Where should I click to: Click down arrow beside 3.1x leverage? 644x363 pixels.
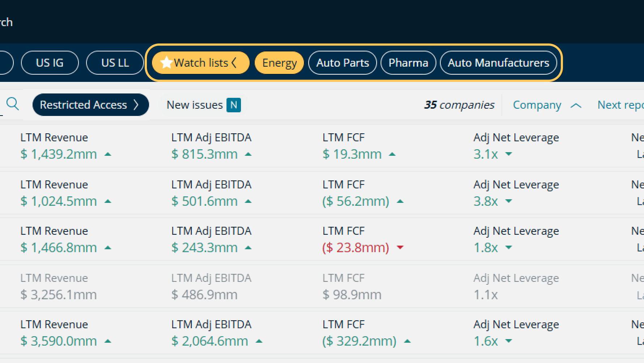point(508,154)
